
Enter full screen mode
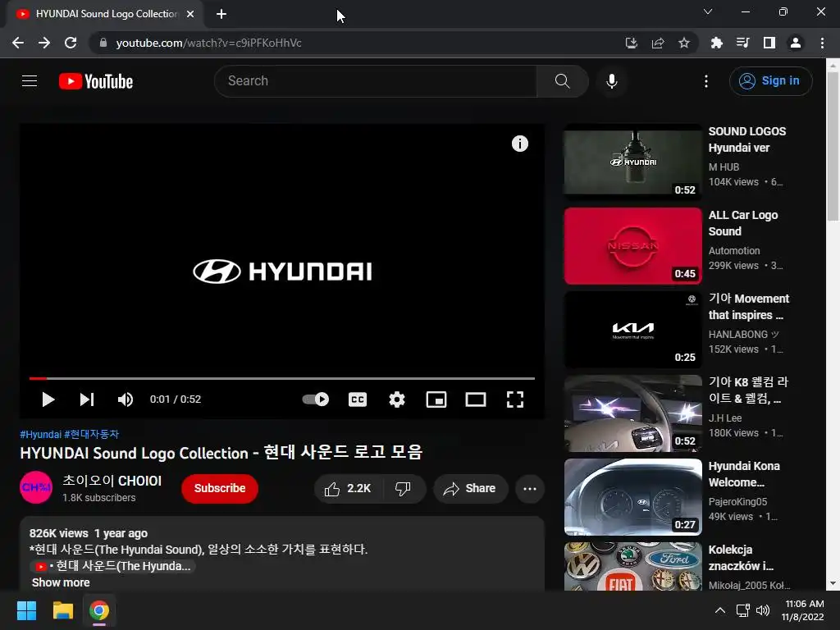(x=515, y=399)
